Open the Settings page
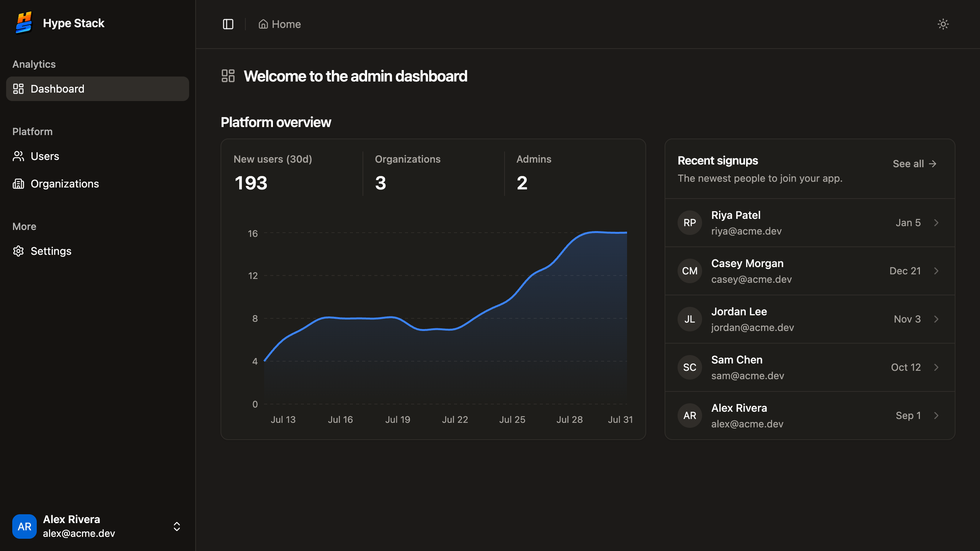 98,251
